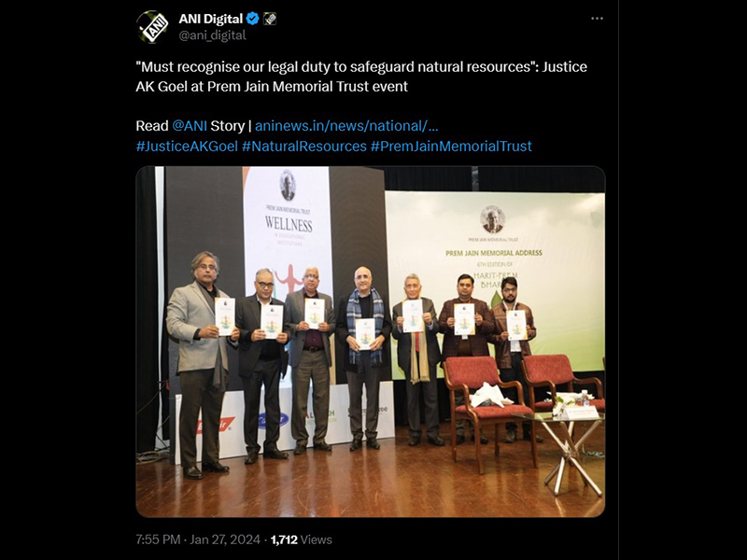The width and height of the screenshot is (747, 560).
Task: Click the ANI affiliate badge beside verified mark
Action: coord(270,19)
